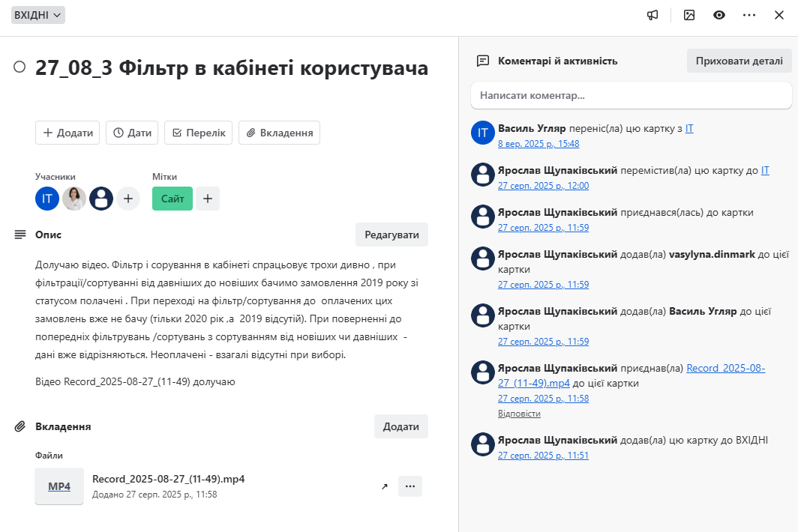798x532 pixels.
Task: Click the MP4 file thumbnail
Action: (x=59, y=486)
